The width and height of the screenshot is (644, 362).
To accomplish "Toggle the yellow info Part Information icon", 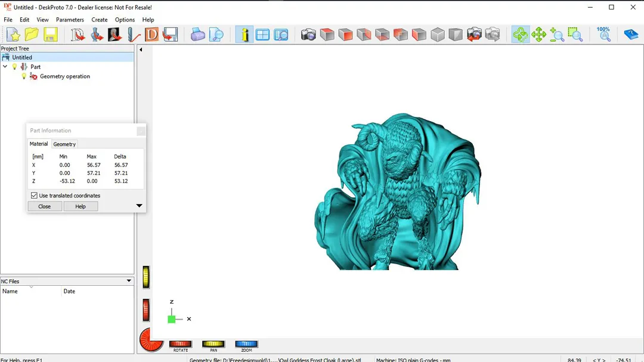I will coord(244,35).
